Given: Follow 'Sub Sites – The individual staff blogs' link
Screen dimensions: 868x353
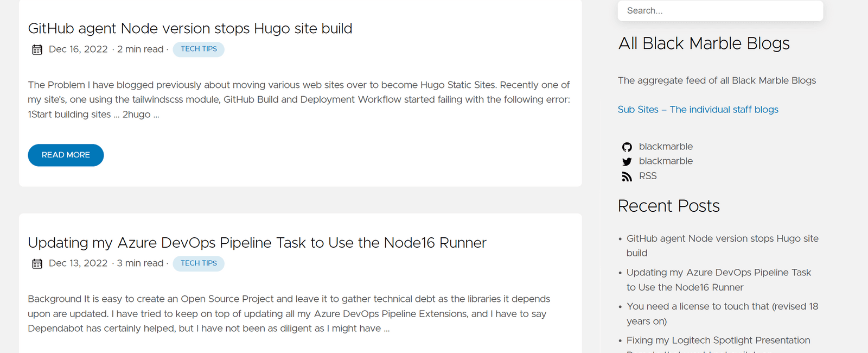Looking at the screenshot, I should tap(698, 110).
